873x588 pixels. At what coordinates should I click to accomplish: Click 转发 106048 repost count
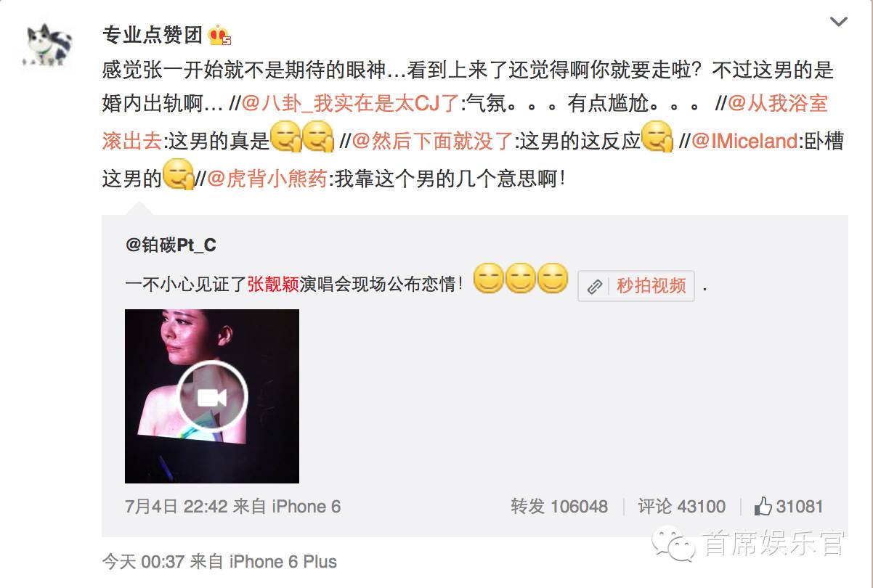[559, 507]
